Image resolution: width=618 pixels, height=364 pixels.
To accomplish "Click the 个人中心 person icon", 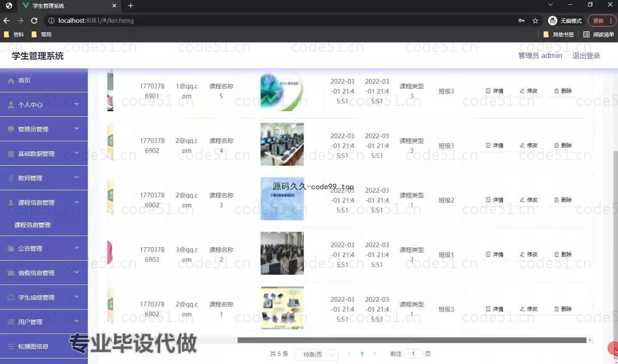I will [11, 105].
